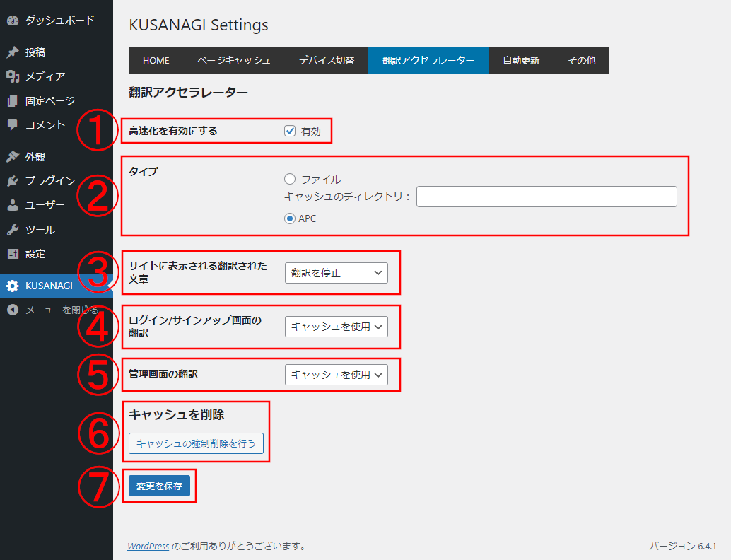Select the ファイル radio button

[x=289, y=179]
